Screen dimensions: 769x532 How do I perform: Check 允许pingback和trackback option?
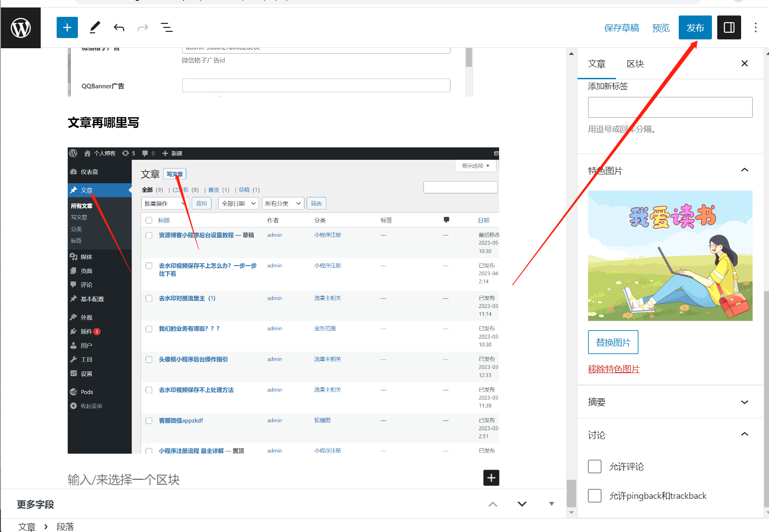(595, 496)
